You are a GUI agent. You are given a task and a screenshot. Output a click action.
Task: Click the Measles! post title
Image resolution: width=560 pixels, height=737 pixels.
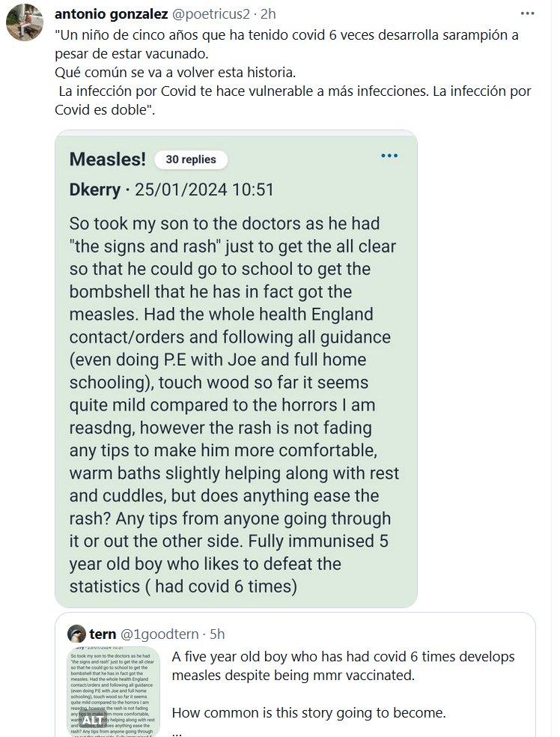107,159
